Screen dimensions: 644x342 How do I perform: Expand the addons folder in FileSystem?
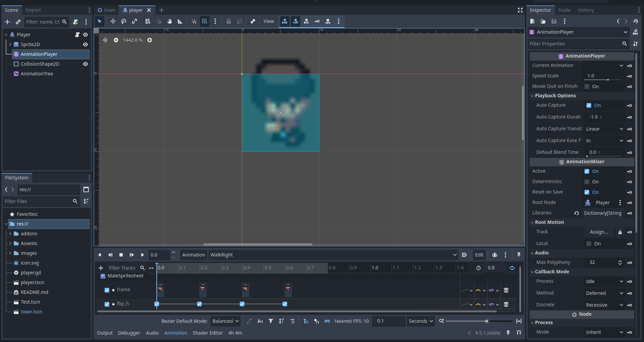click(x=10, y=234)
